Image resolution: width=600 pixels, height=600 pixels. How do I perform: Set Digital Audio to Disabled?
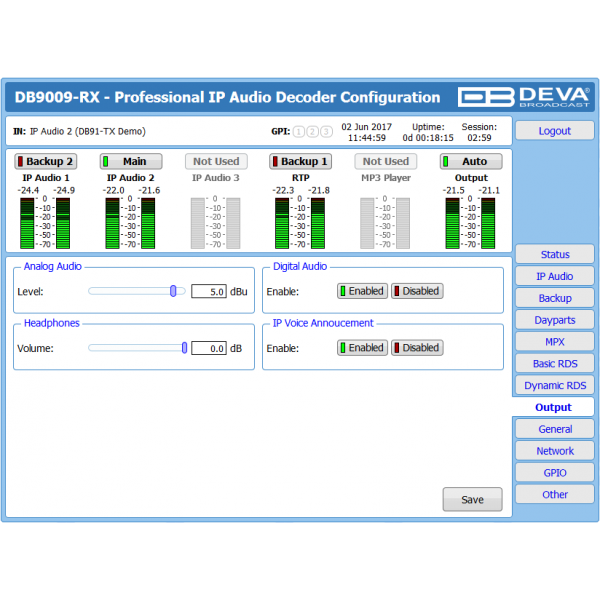(417, 291)
